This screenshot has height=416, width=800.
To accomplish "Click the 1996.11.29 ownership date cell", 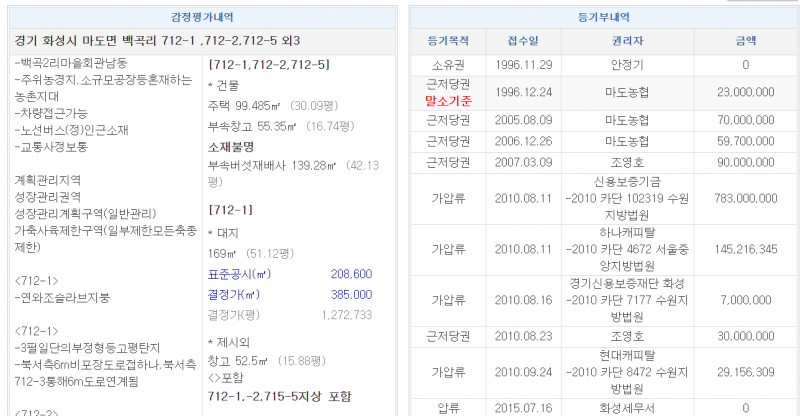I will (x=522, y=66).
